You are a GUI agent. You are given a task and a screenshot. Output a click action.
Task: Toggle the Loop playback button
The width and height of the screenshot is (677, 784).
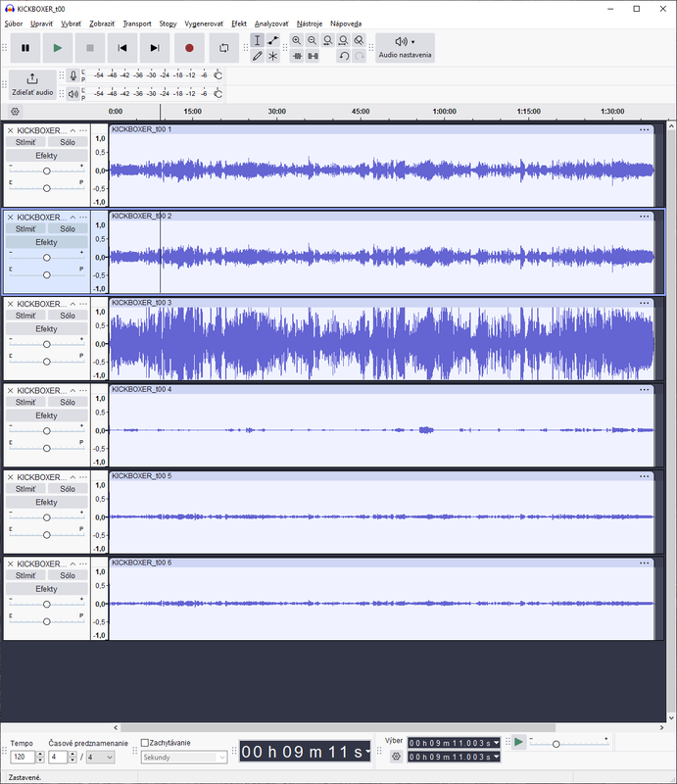coord(224,48)
